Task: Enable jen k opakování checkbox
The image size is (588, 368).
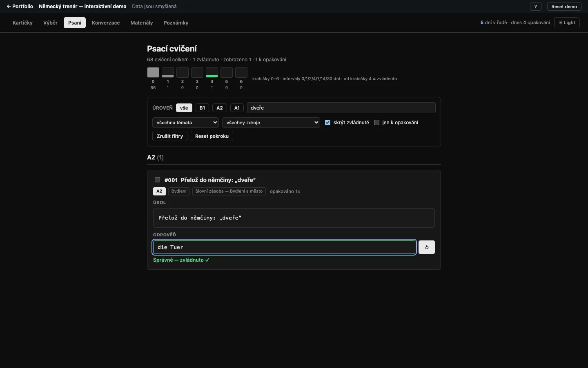Action: click(376, 123)
